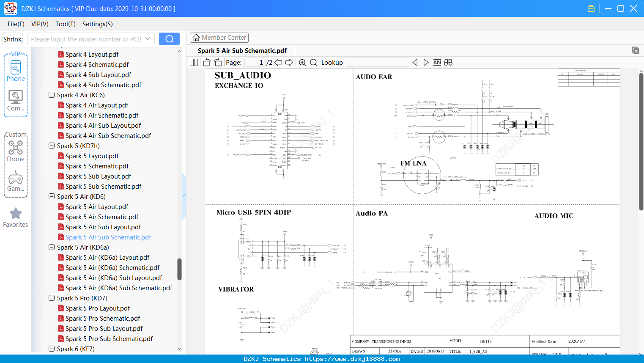Open the Tool(T) menu
644x363 pixels.
66,24
